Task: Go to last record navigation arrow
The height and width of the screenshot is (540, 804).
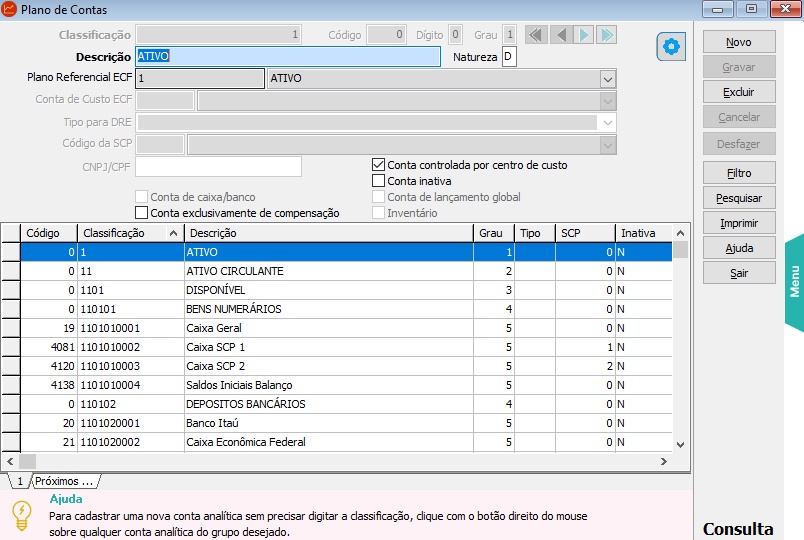Action: [606, 35]
